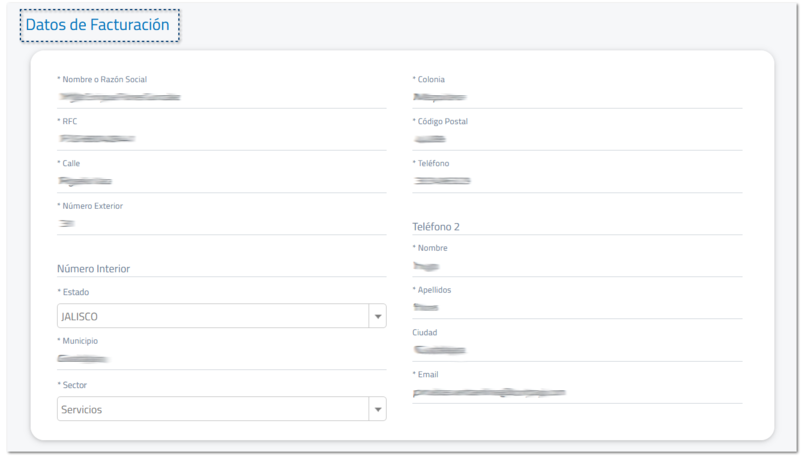Image resolution: width=802 pixels, height=457 pixels.
Task: Focus the Municipio input field
Action: (221, 358)
